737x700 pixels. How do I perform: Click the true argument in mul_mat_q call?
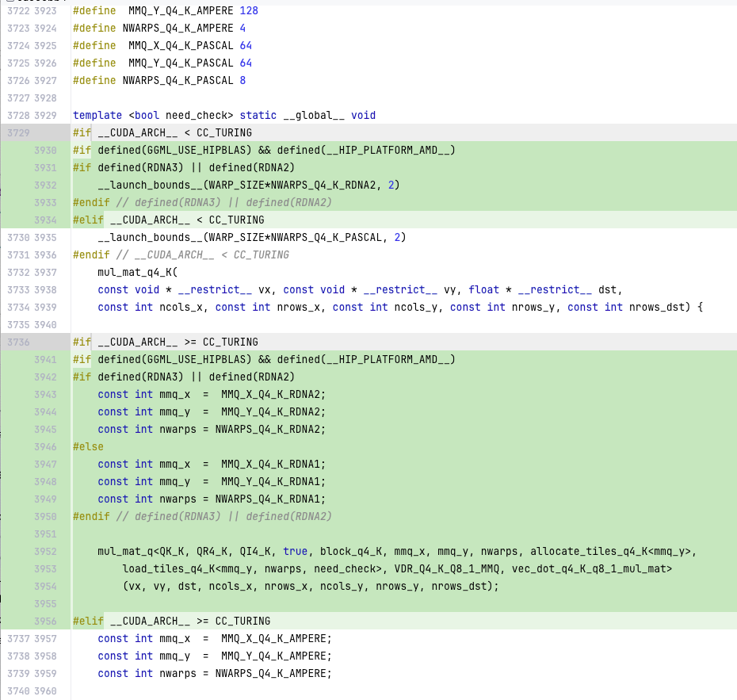click(295, 552)
